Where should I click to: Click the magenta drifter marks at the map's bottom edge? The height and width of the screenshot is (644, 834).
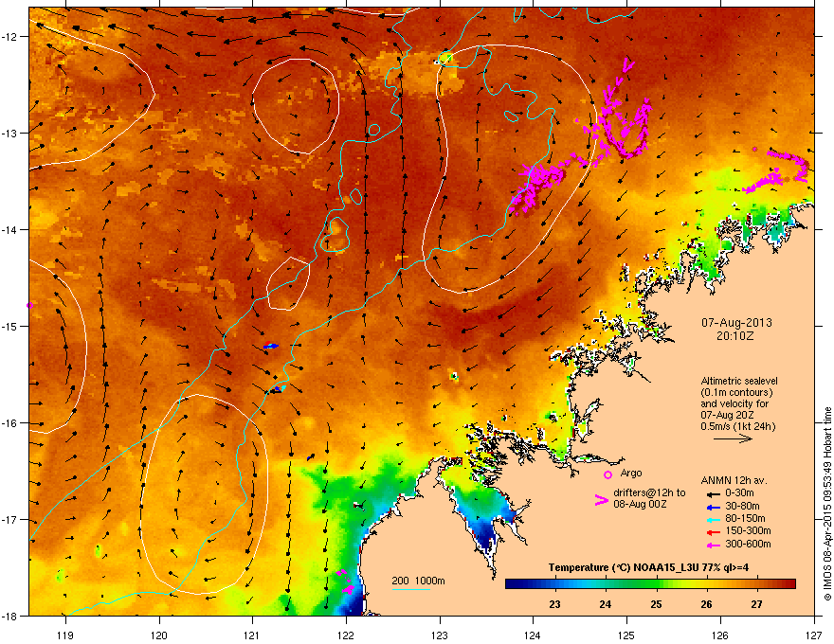[345, 581]
